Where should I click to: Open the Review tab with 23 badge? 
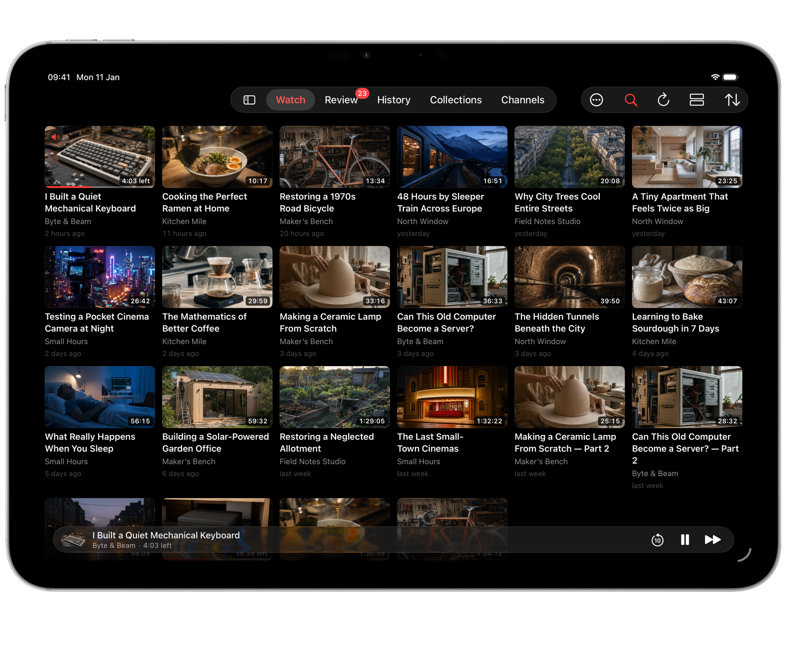pos(341,100)
